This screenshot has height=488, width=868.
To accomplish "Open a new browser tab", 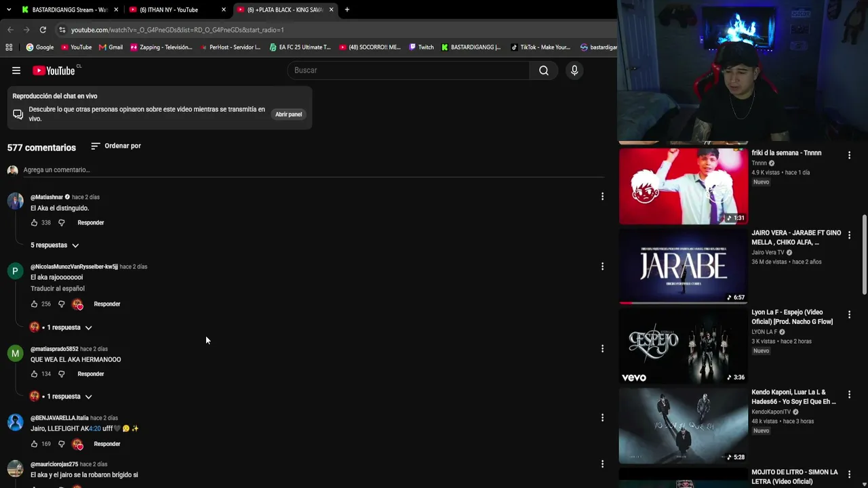I will [347, 9].
